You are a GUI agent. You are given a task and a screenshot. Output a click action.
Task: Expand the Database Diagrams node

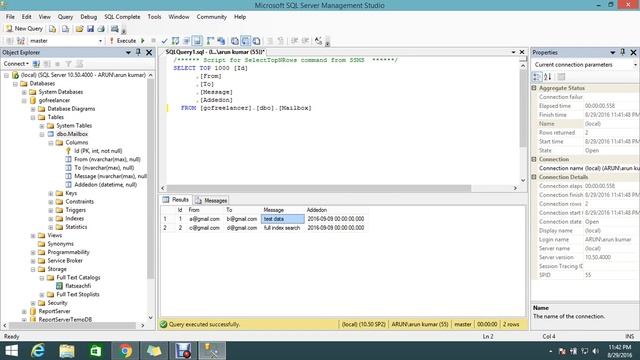(x=33, y=109)
